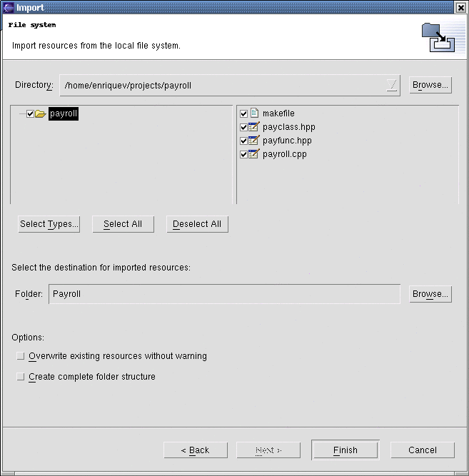
Task: Click the makefile document icon
Action: 253,113
